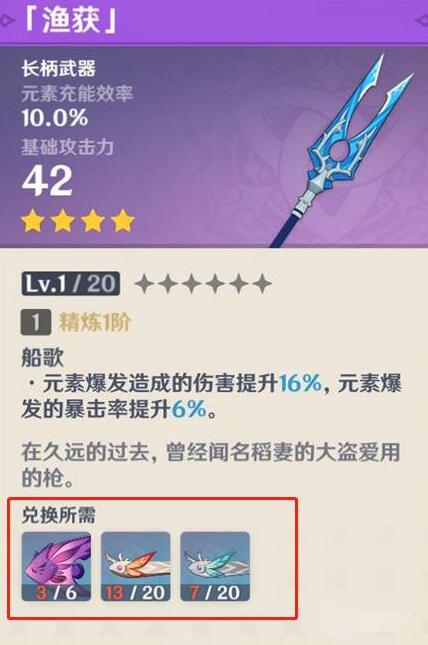Click the 10.0% energy recharge value
The width and height of the screenshot is (428, 645).
[x=55, y=118]
